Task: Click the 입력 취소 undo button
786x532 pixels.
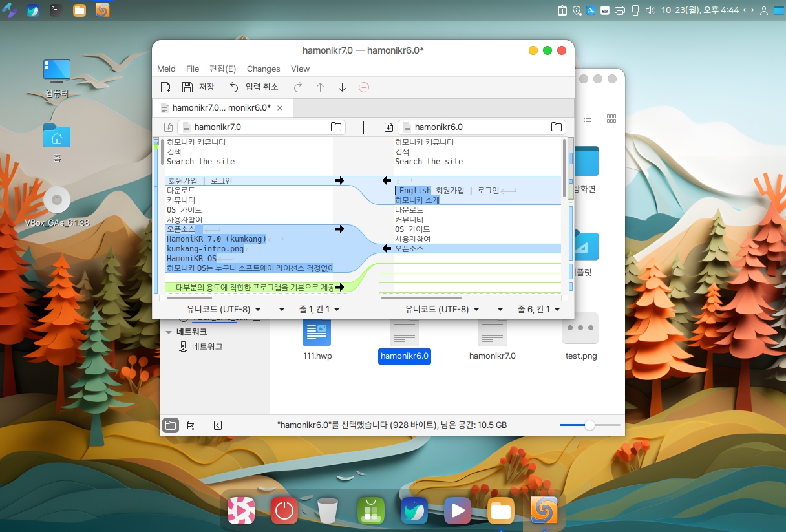Action: pyautogui.click(x=254, y=87)
